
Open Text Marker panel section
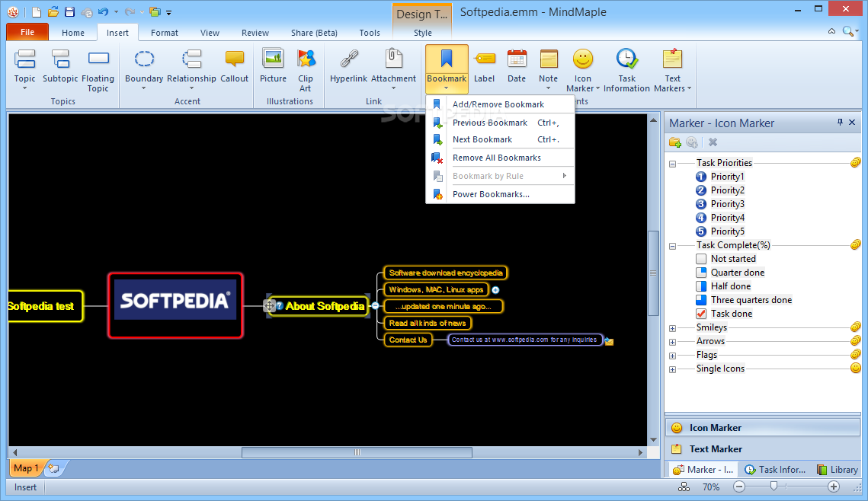[x=764, y=449]
